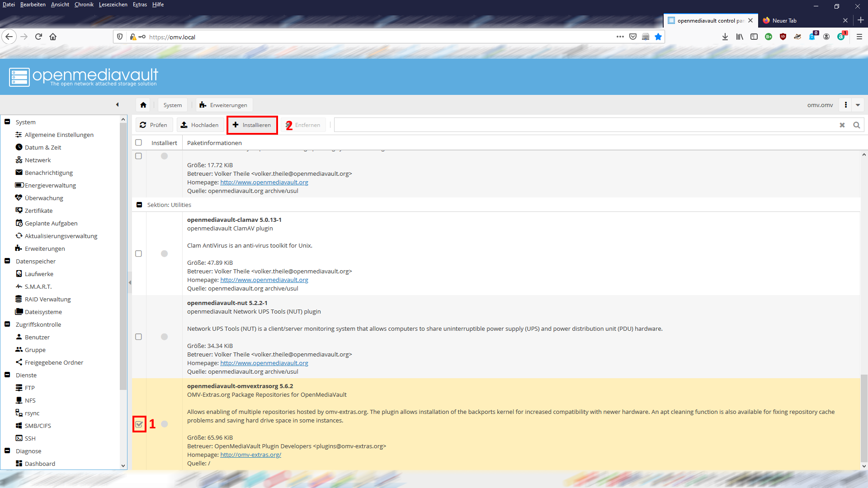
Task: Click the System breadcrumb button
Action: click(x=173, y=105)
